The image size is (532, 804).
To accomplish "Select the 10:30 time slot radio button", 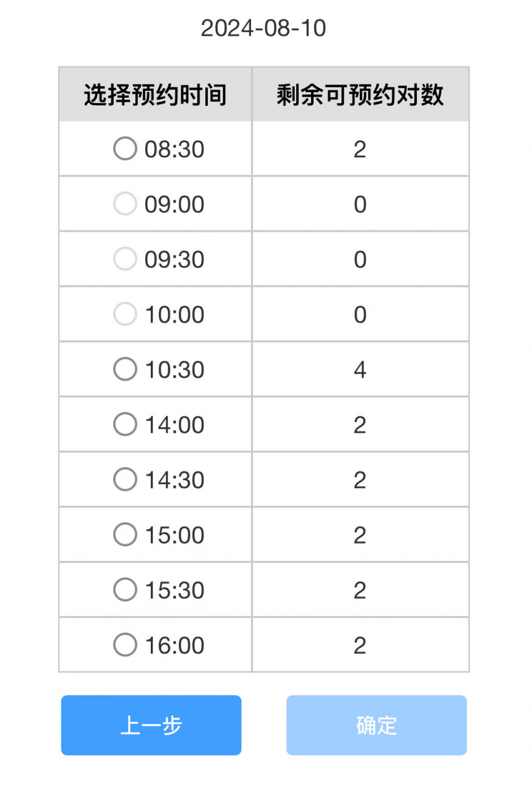I will coord(125,369).
